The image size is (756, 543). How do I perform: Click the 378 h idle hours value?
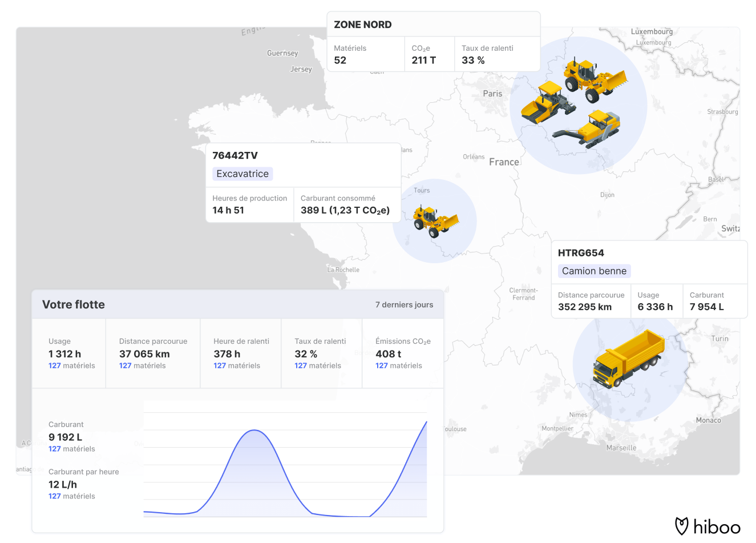(227, 354)
